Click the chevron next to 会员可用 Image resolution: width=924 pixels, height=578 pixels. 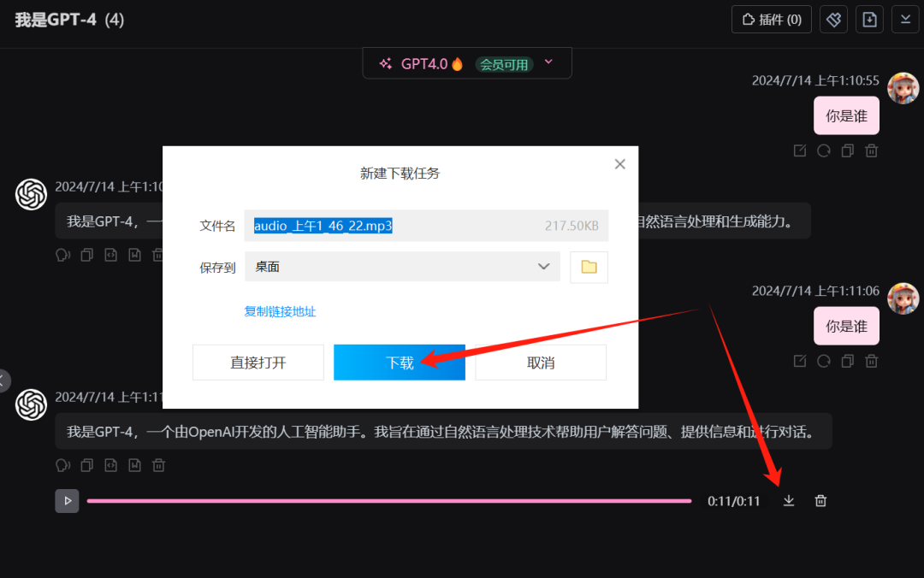(x=548, y=62)
